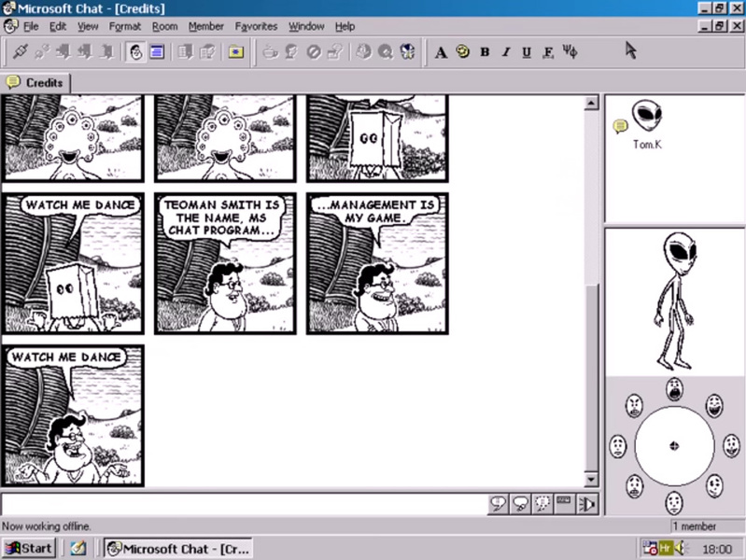Open the File menu
746x560 pixels.
click(x=31, y=27)
